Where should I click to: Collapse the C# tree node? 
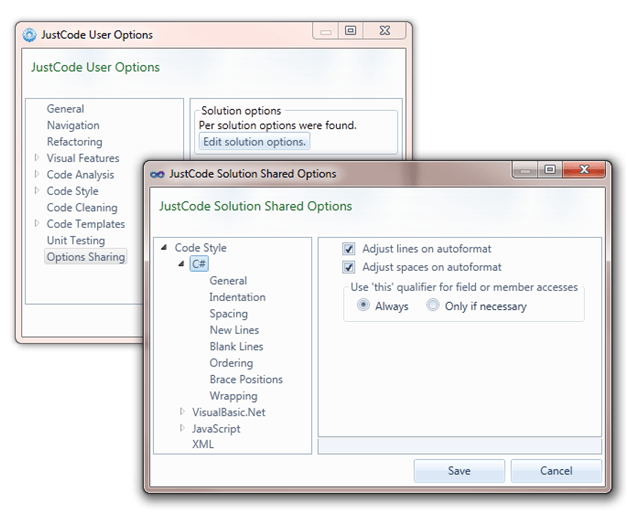click(181, 264)
